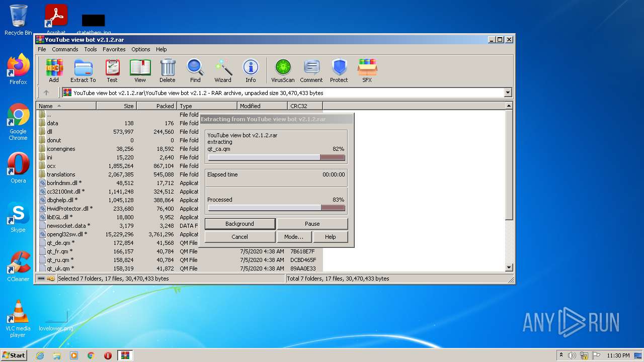Open the Favorites menu
Screen dimensions: 644x362
(x=114, y=49)
